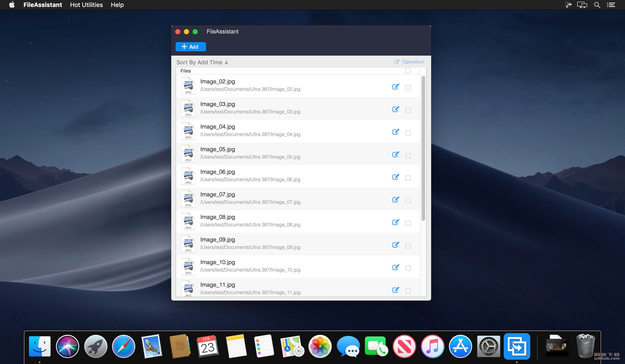Open App Store from the Dock
The image size is (625, 364).
460,346
